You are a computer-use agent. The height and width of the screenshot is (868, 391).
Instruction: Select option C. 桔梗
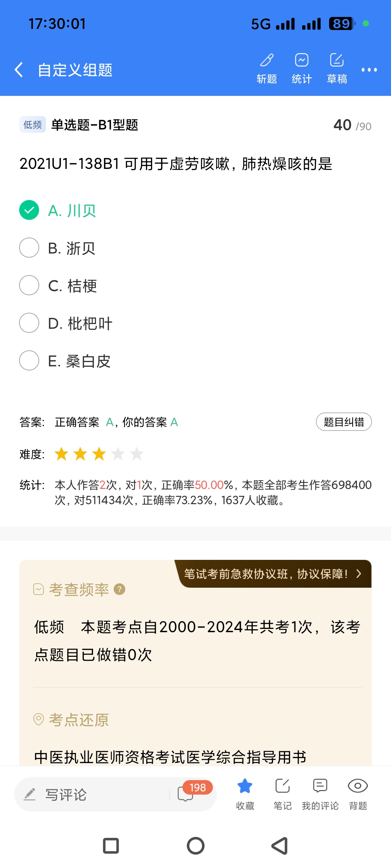(29, 285)
